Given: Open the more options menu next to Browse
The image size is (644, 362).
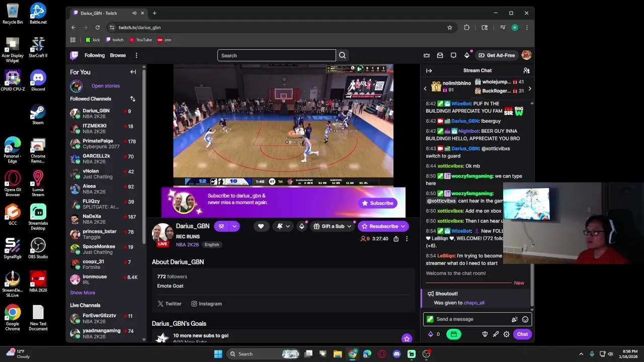Looking at the screenshot, I should tap(136, 55).
